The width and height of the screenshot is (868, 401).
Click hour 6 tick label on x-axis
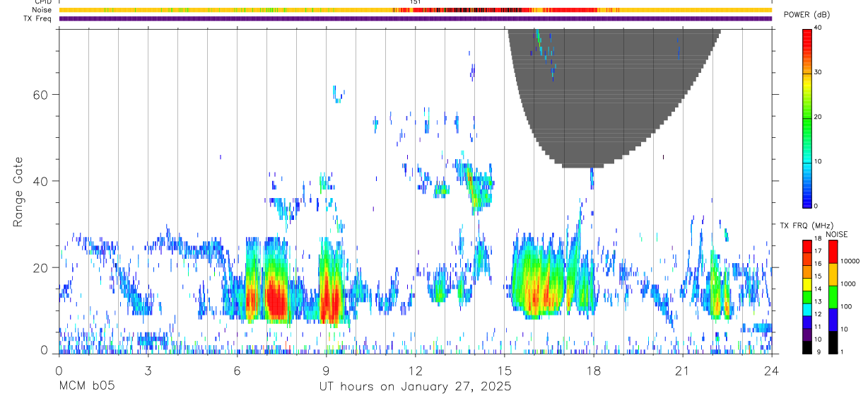click(237, 370)
